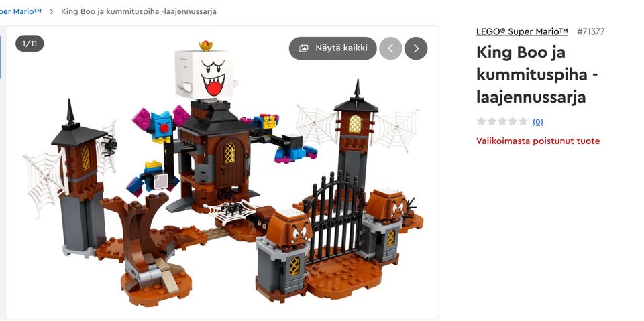The height and width of the screenshot is (321, 644).
Task: Click the Valikoimasta poistunut tuote status text
Action: pyautogui.click(x=538, y=141)
